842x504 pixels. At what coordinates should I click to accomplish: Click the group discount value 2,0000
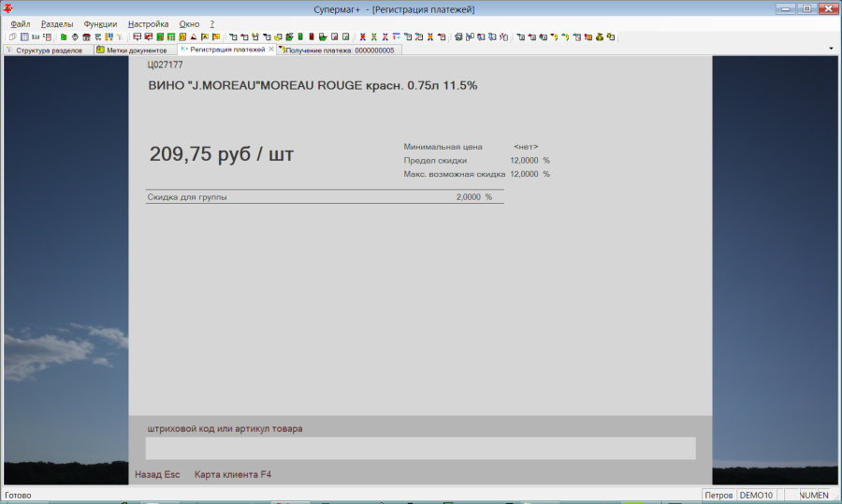[x=469, y=197]
